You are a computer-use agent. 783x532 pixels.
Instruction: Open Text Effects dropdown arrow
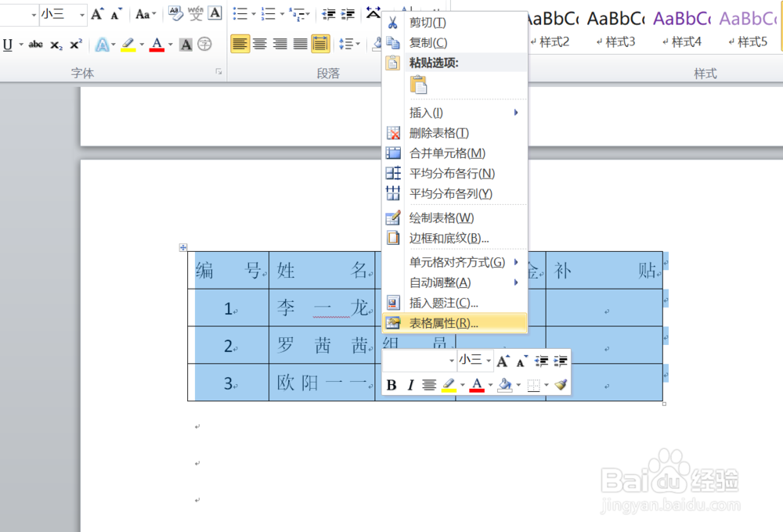(x=114, y=45)
